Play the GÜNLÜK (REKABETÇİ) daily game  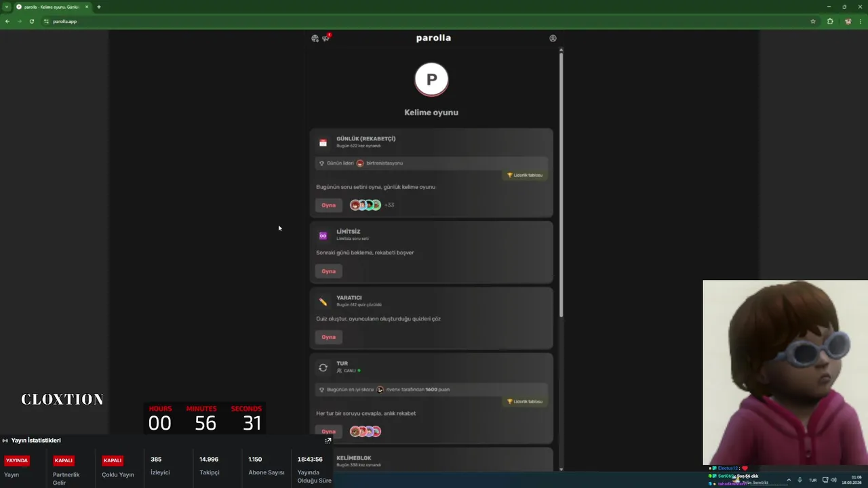click(329, 205)
